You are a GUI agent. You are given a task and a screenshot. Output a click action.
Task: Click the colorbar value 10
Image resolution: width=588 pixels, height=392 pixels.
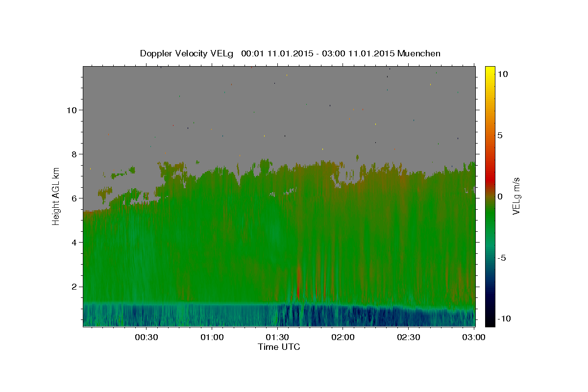point(502,74)
